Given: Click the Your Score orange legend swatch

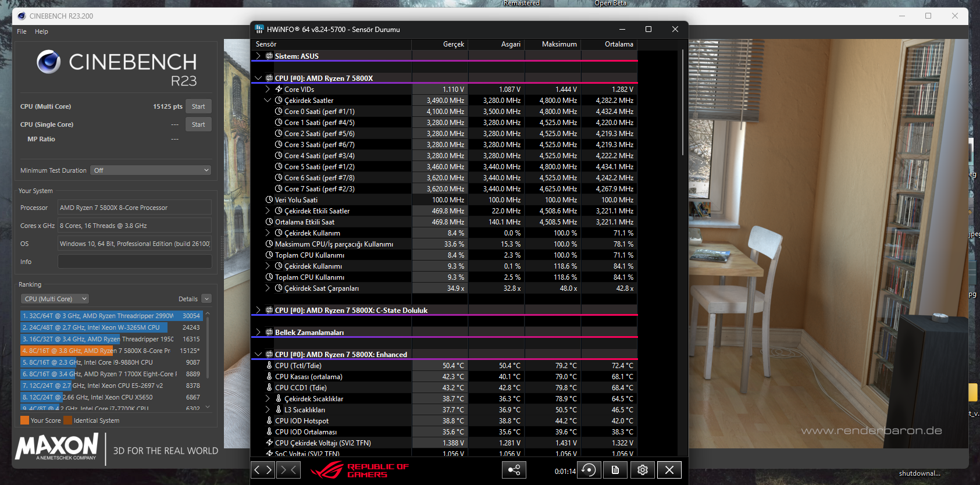Looking at the screenshot, I should [24, 420].
